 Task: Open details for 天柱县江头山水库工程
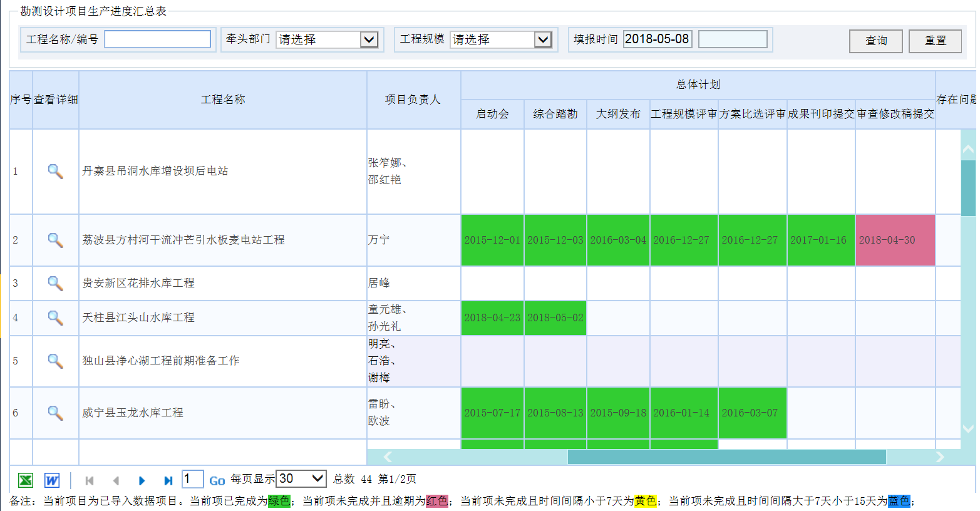pyautogui.click(x=55, y=317)
